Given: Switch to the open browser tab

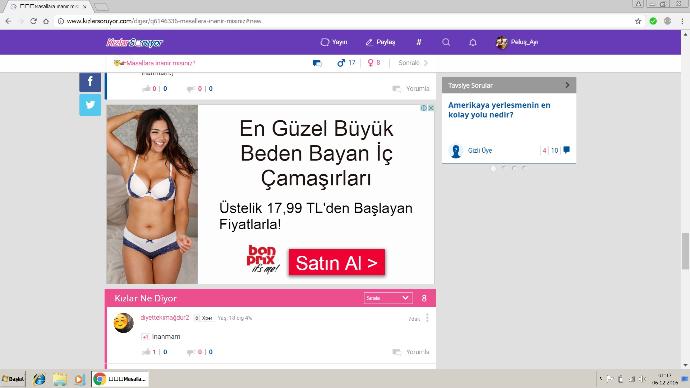Looking at the screenshot, I should 48,7.
